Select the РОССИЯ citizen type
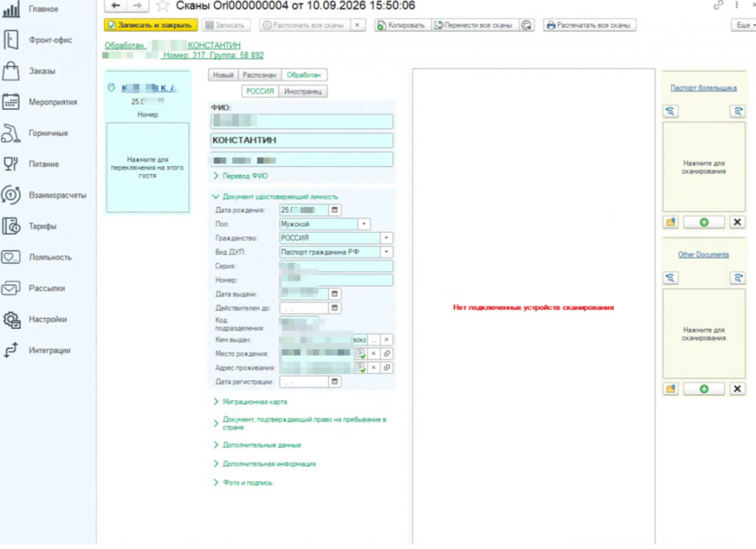This screenshot has height=549, width=756. point(260,91)
